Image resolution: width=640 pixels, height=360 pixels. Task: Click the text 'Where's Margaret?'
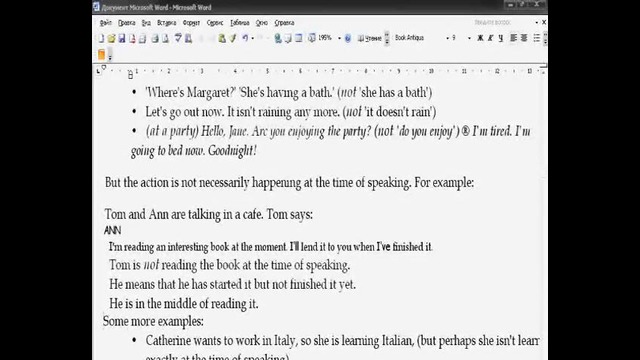pyautogui.click(x=191, y=93)
